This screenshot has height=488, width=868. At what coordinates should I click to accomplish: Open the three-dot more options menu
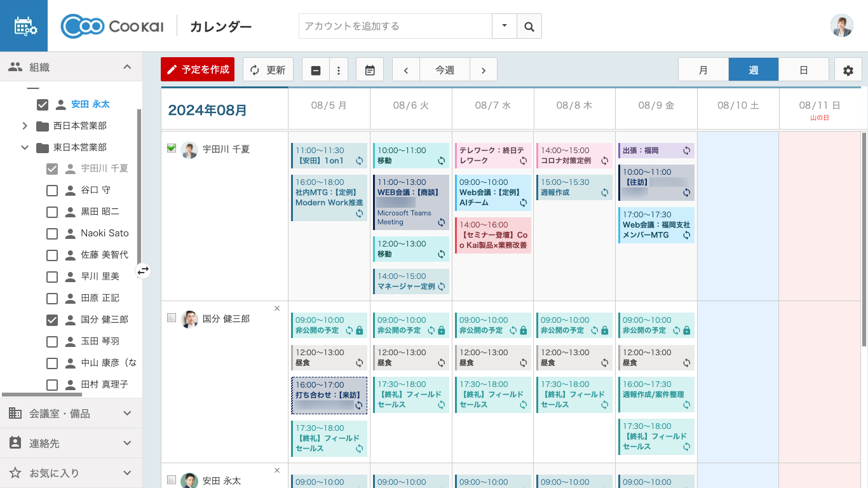tap(339, 70)
